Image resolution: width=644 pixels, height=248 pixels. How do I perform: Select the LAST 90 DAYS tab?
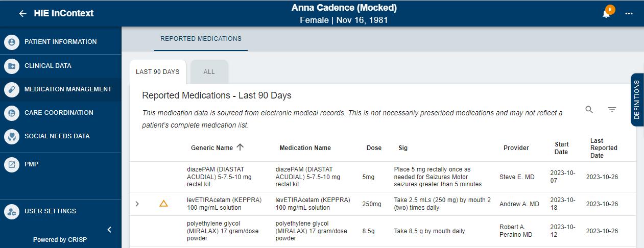(157, 72)
